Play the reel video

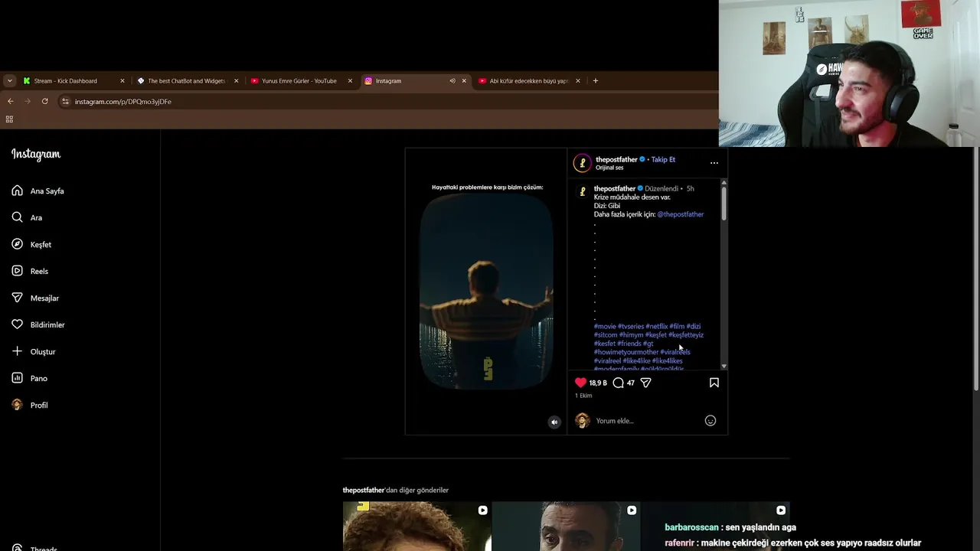coord(486,291)
